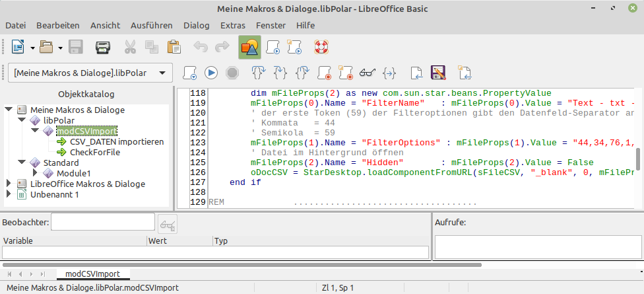Expand LibreOffice Makros & Dialoge node
Image resolution: width=644 pixels, height=294 pixels.
pos(9,184)
